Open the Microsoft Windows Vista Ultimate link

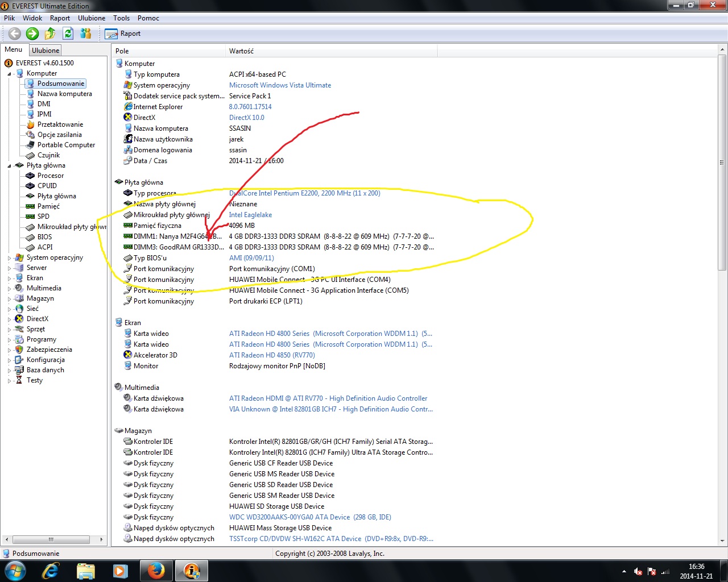pos(280,85)
